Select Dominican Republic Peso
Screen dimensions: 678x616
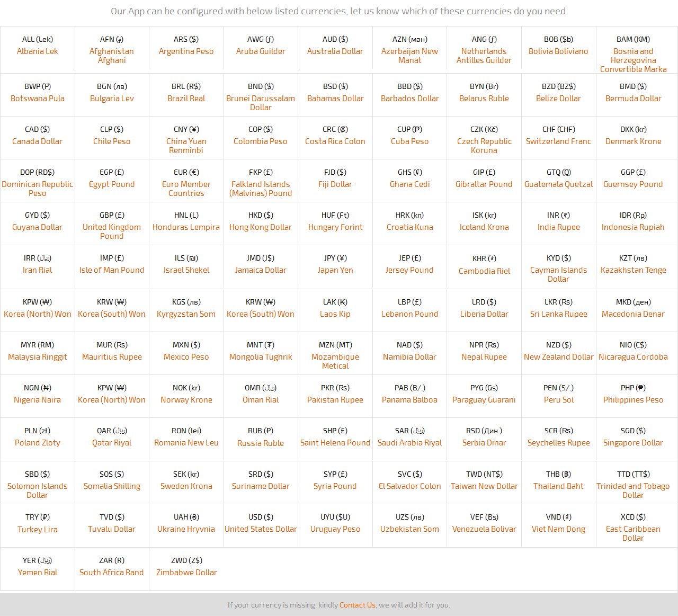pyautogui.click(x=37, y=189)
